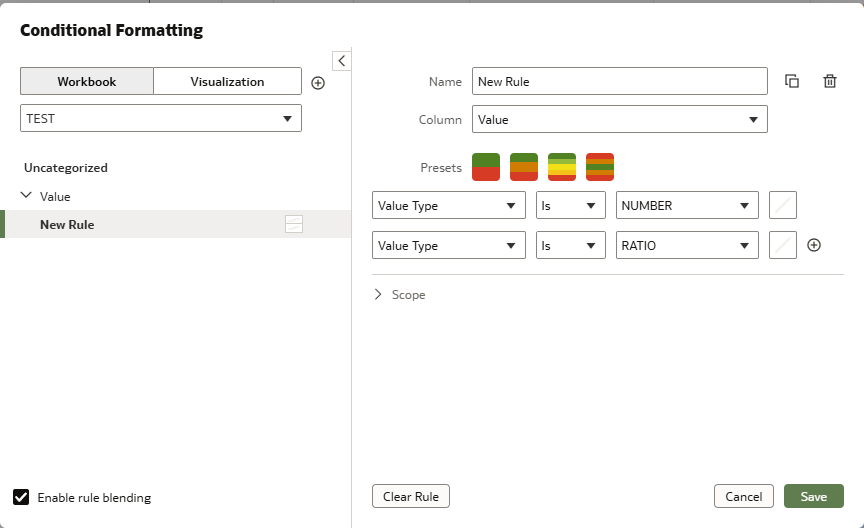
Task: Open format swatch for NUMBER condition
Action: [783, 206]
